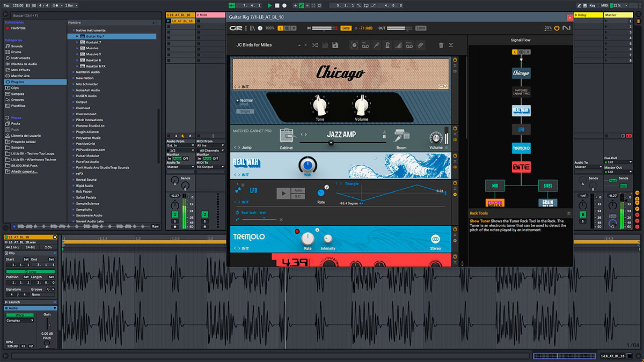Collapse all rack components with the collapse icon
The height and width of the screenshot is (362, 644).
click(451, 45)
